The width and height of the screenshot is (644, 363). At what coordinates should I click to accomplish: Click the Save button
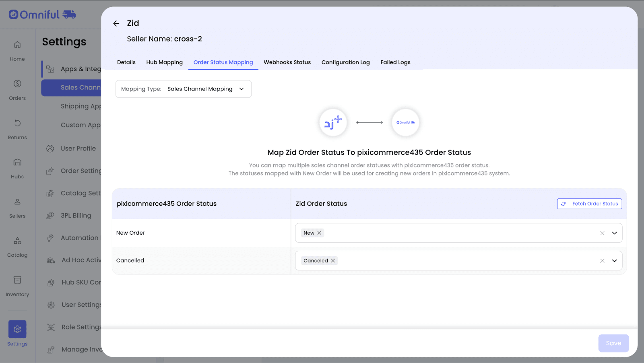coord(613,343)
